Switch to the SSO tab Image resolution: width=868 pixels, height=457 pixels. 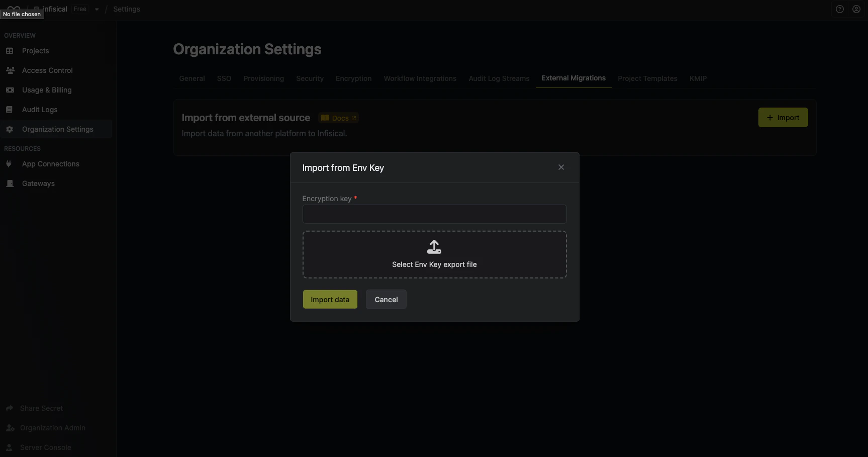[224, 78]
